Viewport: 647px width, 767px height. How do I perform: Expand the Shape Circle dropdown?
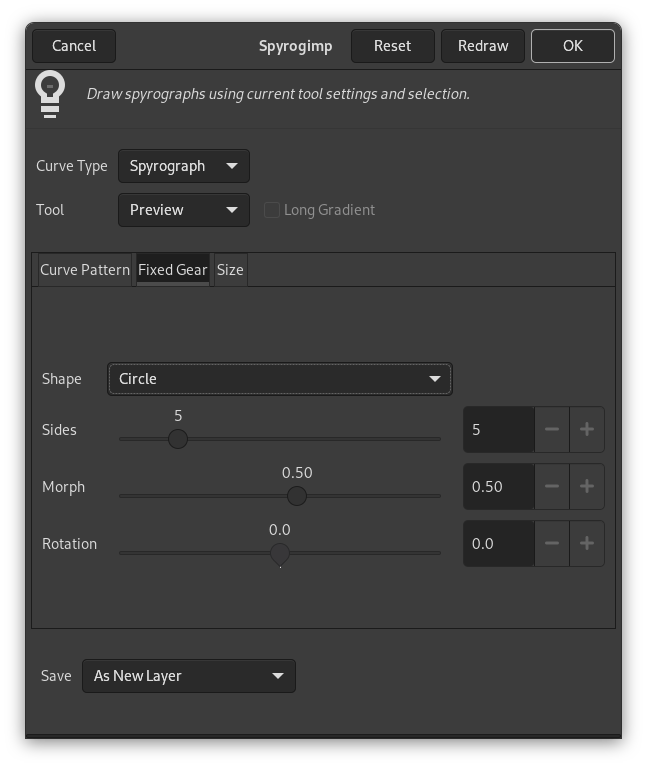279,379
